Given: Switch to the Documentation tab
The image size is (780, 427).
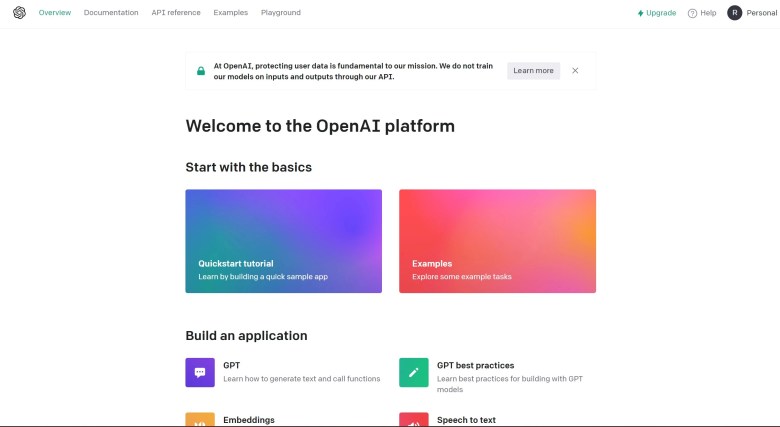Looking at the screenshot, I should [x=111, y=12].
